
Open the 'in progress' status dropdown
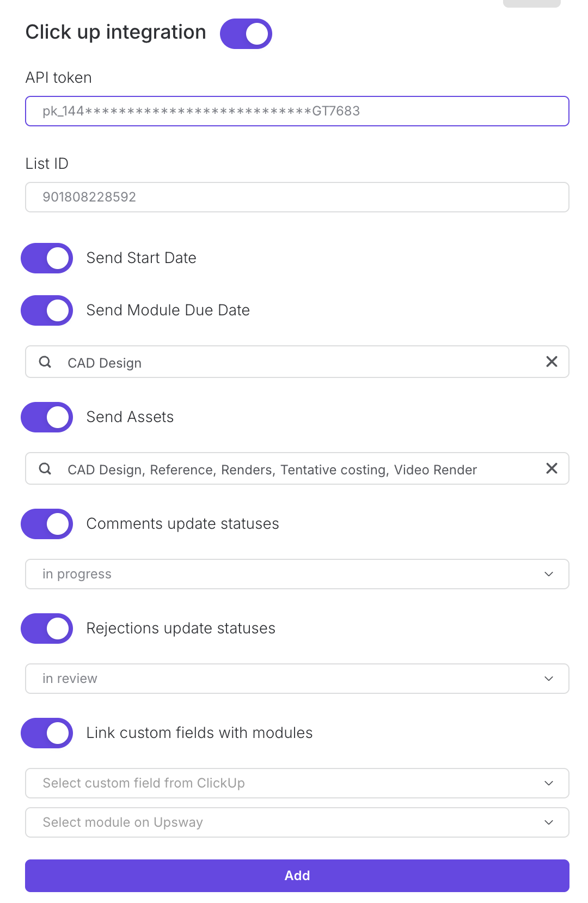(297, 574)
